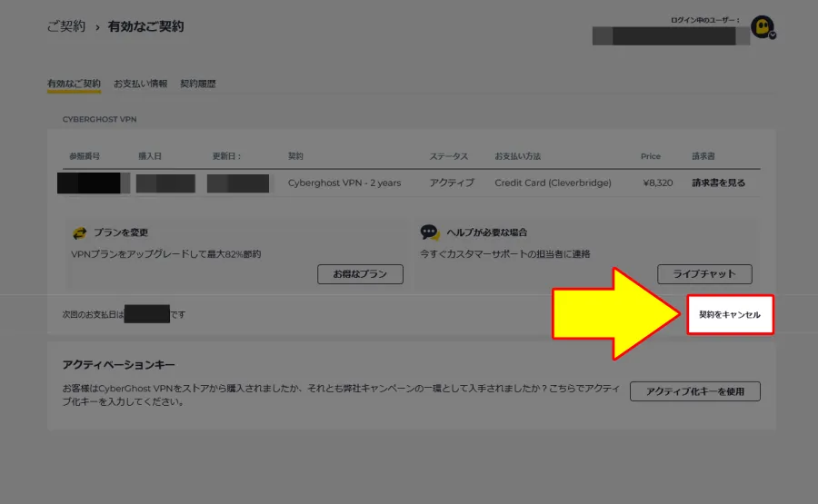This screenshot has height=504, width=818.
Task: Click ご契約 breadcrumb link
Action: 65,26
